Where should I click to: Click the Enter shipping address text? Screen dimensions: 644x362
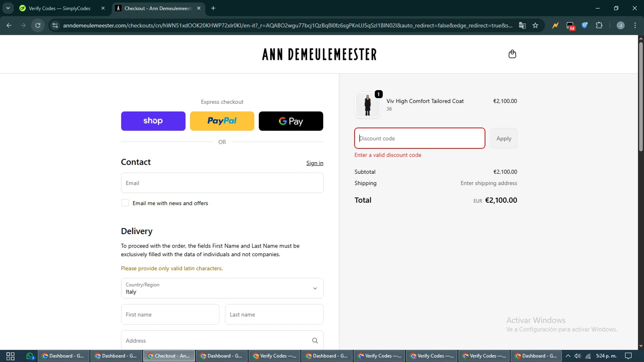pos(489,183)
